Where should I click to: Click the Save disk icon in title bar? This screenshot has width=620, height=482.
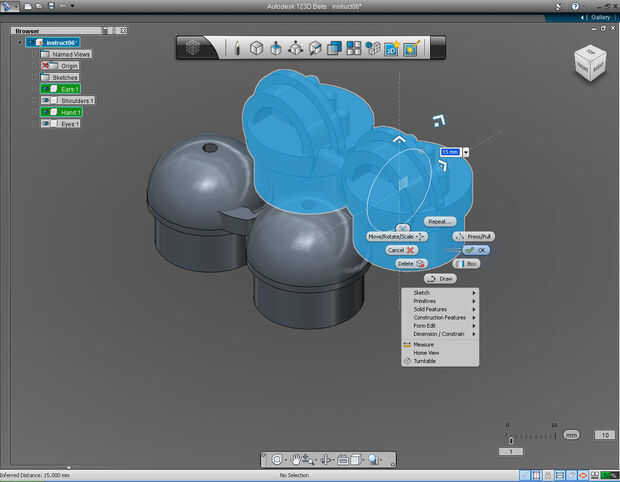point(51,6)
